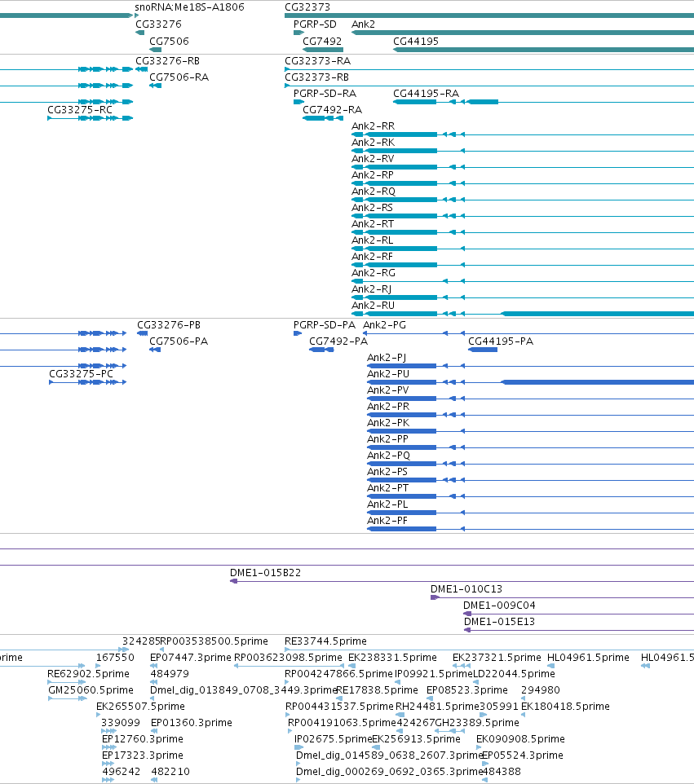Open the GM25060.5prime EST
The height and width of the screenshot is (784, 694).
68,698
